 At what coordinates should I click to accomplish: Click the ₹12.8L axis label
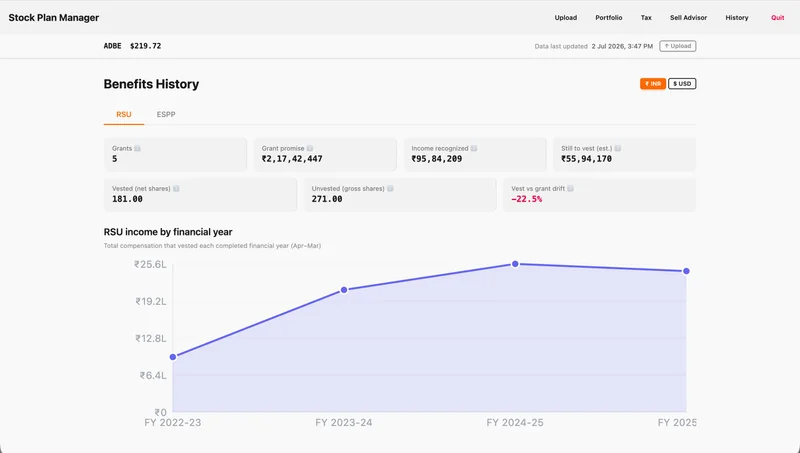151,338
